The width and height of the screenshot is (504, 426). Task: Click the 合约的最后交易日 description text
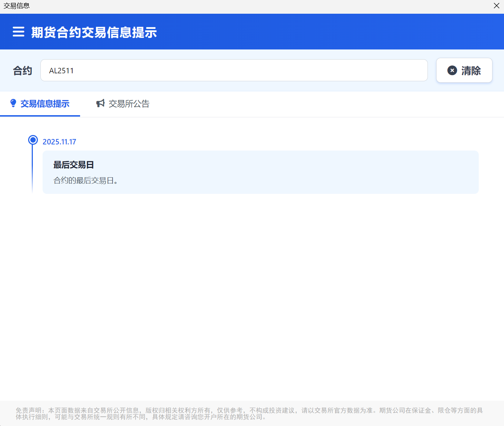[86, 181]
